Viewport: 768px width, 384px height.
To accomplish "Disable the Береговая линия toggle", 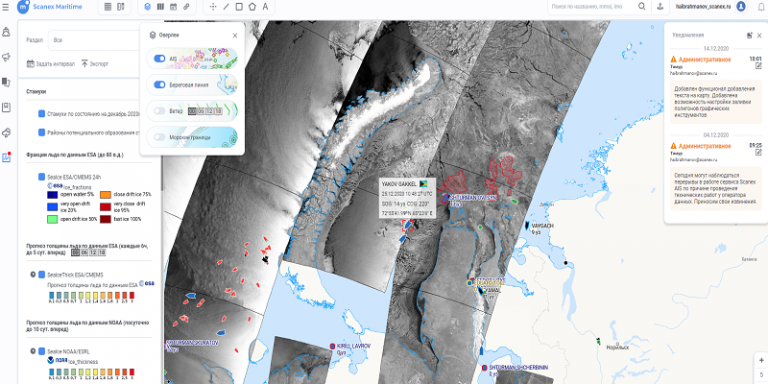I will 160,85.
